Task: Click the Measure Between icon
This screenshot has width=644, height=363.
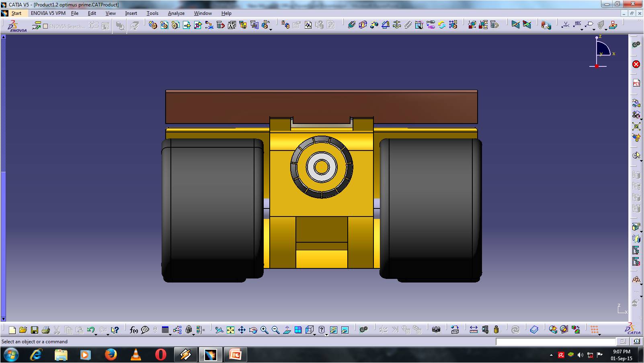Action: point(474,330)
